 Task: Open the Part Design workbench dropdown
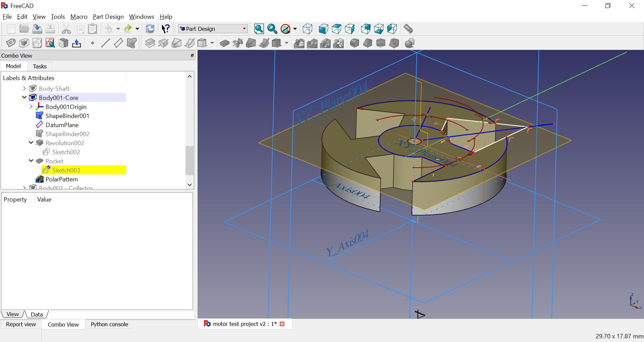(213, 29)
